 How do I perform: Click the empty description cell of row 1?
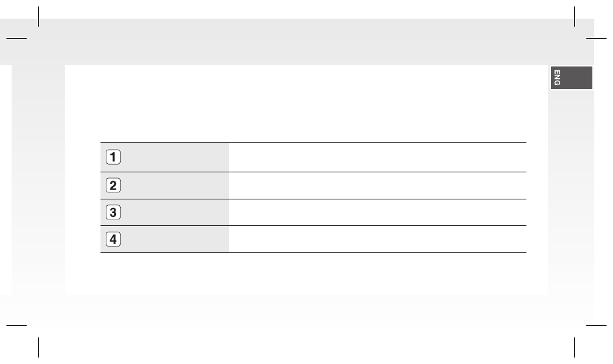coord(377,157)
